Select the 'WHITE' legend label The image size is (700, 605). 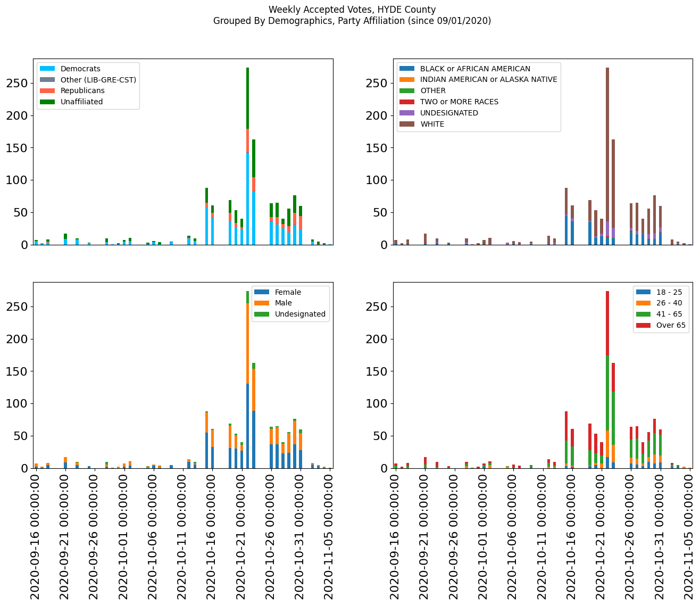click(x=432, y=124)
